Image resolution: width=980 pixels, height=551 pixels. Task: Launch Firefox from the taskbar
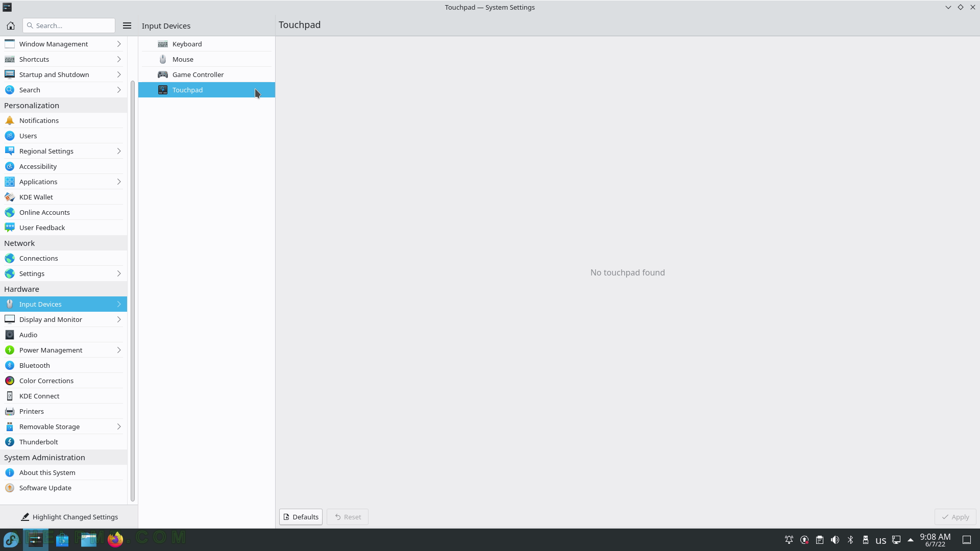click(x=115, y=540)
